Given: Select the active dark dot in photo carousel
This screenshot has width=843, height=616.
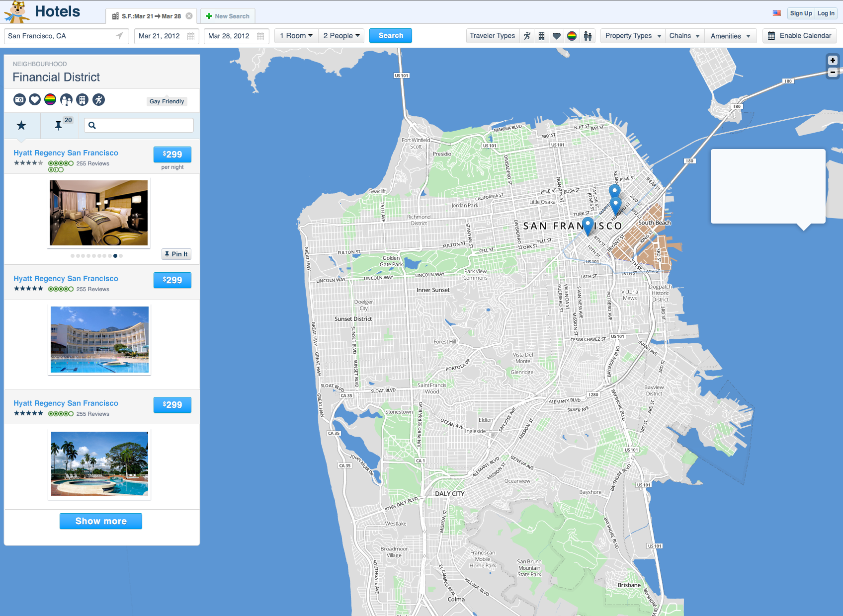Looking at the screenshot, I should coord(115,256).
